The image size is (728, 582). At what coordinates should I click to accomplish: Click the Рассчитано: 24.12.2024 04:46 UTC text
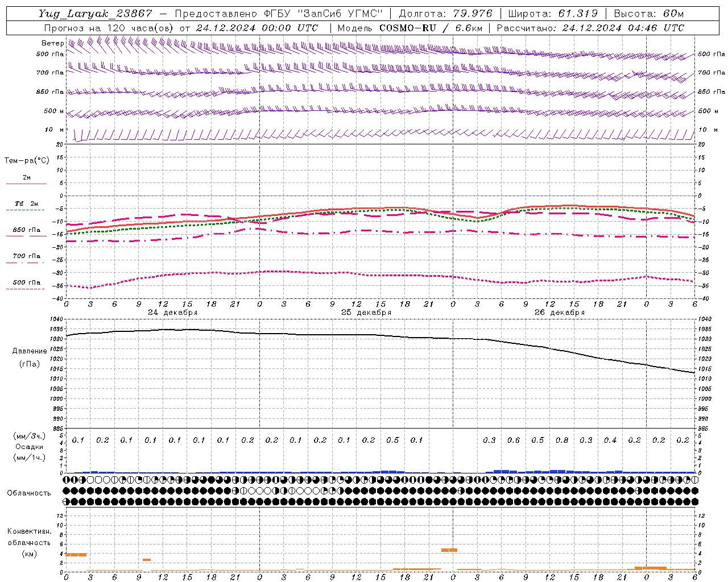(590, 28)
